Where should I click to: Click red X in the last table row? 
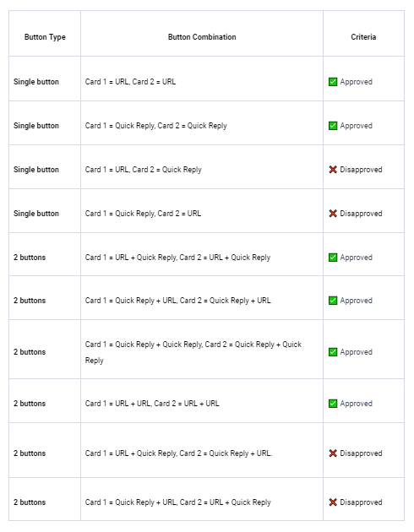coord(333,502)
